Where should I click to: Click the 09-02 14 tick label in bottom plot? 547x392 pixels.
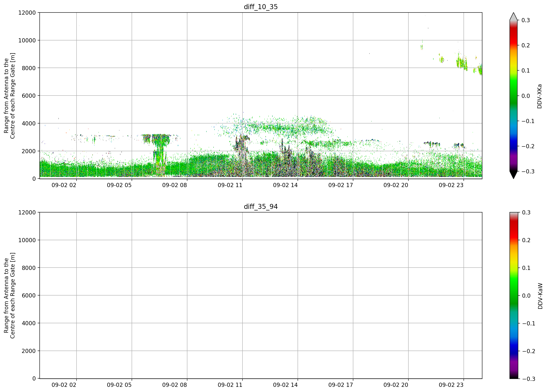coord(285,385)
